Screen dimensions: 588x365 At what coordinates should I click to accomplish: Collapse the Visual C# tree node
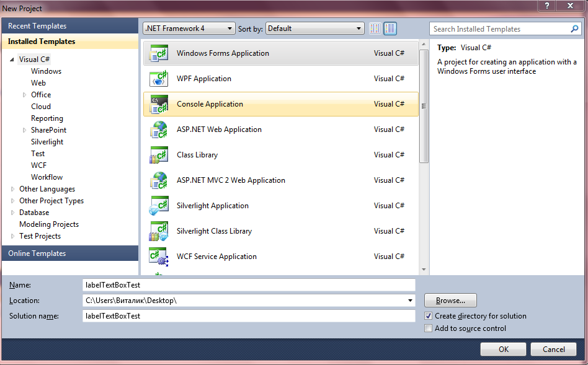point(12,59)
